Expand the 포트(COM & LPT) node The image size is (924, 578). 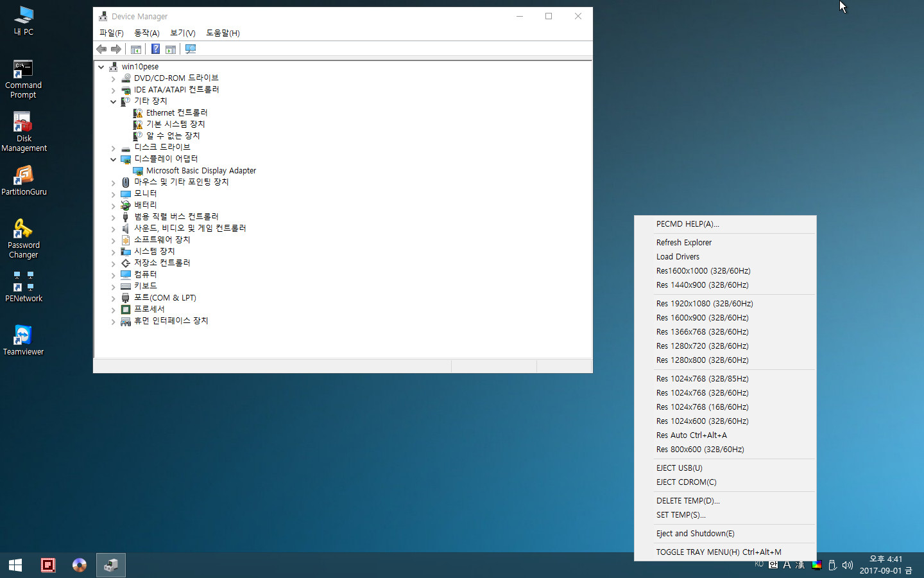click(x=114, y=298)
